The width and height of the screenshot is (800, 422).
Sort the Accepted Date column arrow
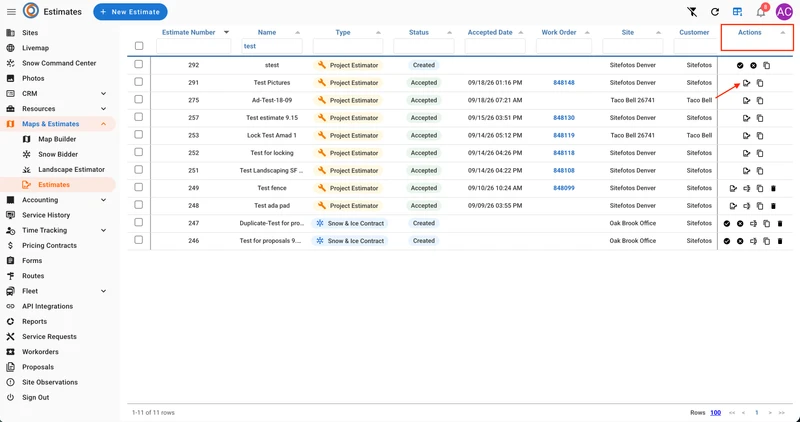coord(521,33)
